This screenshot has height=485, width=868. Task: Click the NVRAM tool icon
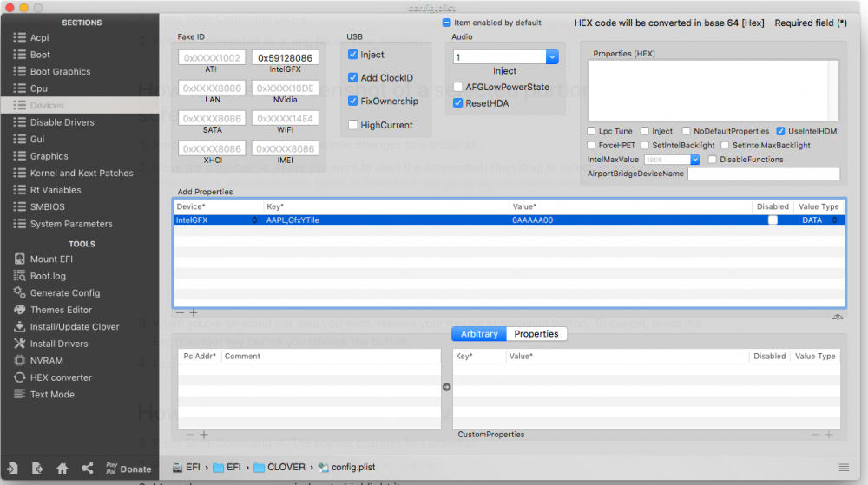(19, 361)
